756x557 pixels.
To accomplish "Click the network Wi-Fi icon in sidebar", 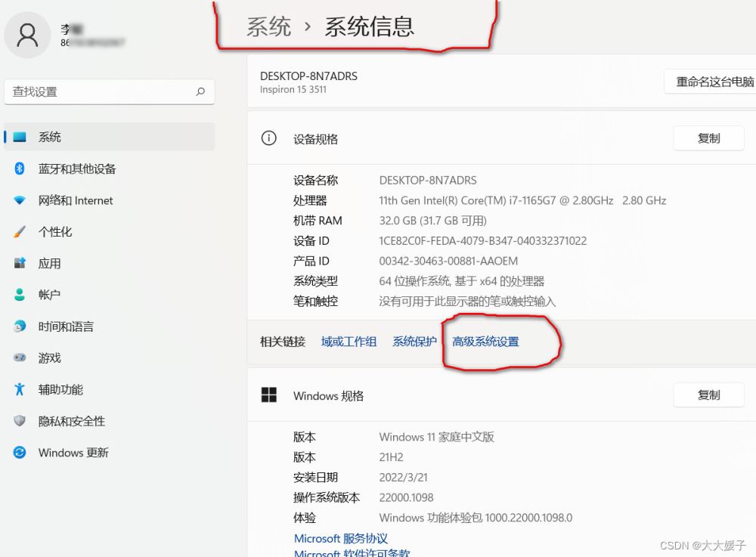I will 20,200.
